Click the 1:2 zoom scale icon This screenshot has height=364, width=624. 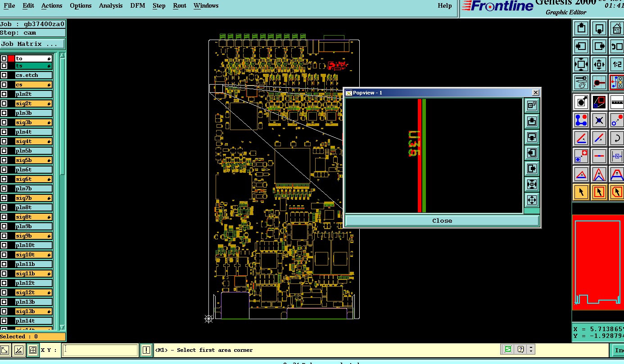(617, 64)
